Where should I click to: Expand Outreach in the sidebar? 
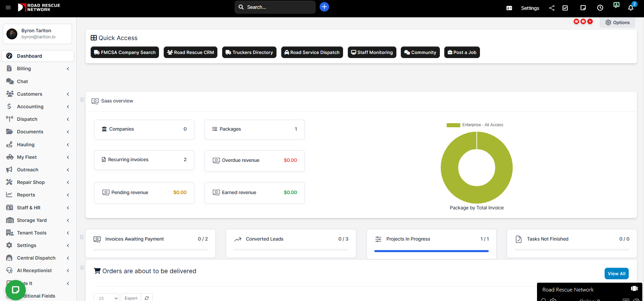click(38, 170)
